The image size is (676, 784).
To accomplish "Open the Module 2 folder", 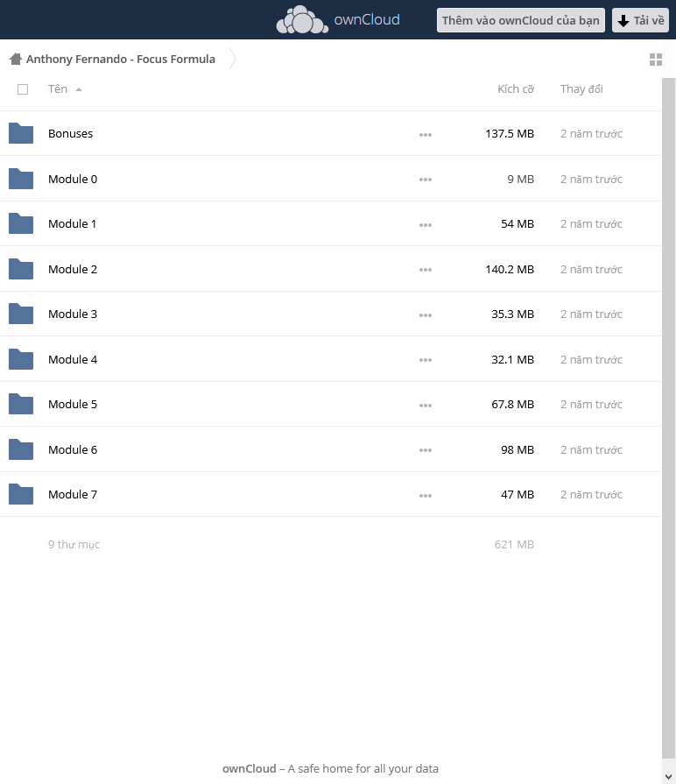I will click(73, 269).
